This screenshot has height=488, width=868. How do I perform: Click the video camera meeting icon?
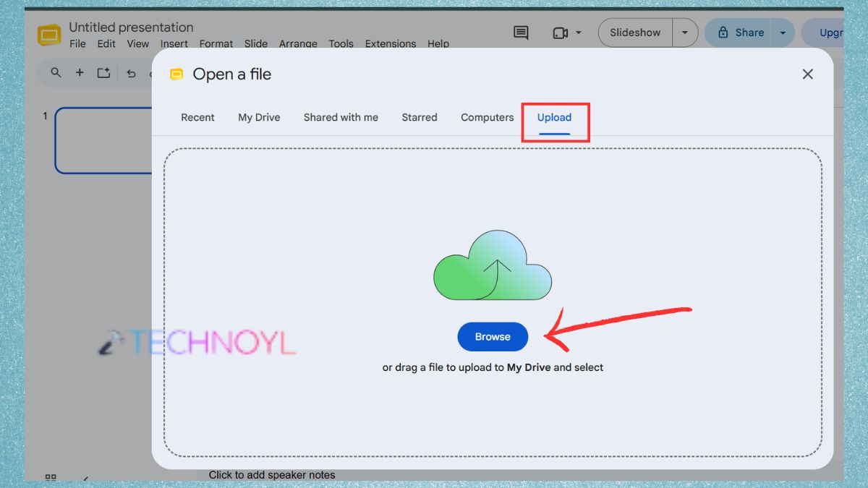560,33
